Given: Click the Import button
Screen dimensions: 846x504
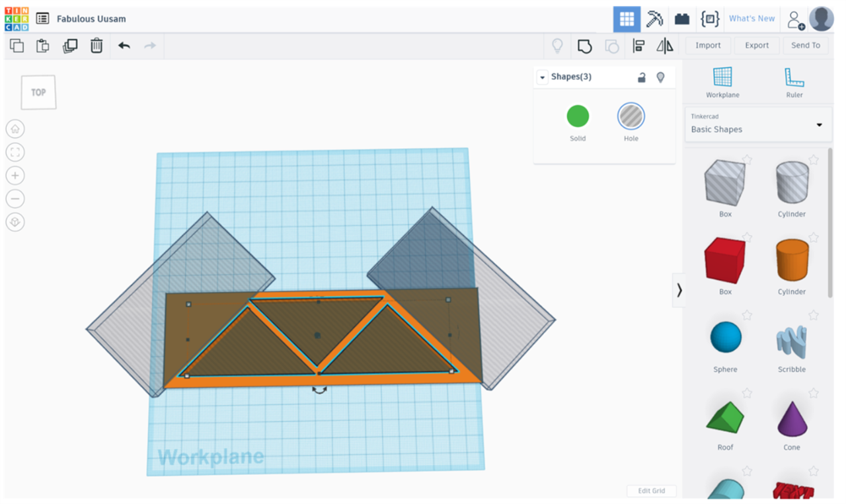Looking at the screenshot, I should click(x=708, y=46).
